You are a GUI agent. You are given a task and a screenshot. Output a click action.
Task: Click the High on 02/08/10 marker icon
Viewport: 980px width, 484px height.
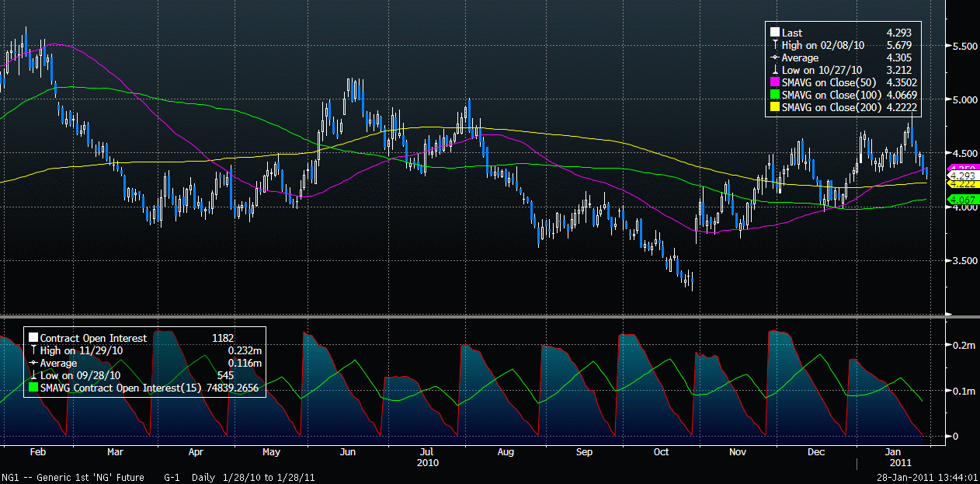pos(774,45)
